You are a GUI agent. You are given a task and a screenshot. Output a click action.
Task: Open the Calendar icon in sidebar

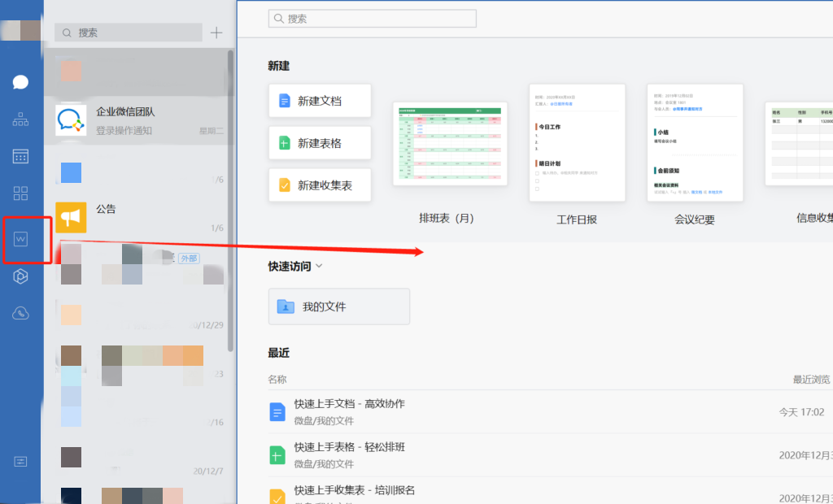click(x=20, y=156)
